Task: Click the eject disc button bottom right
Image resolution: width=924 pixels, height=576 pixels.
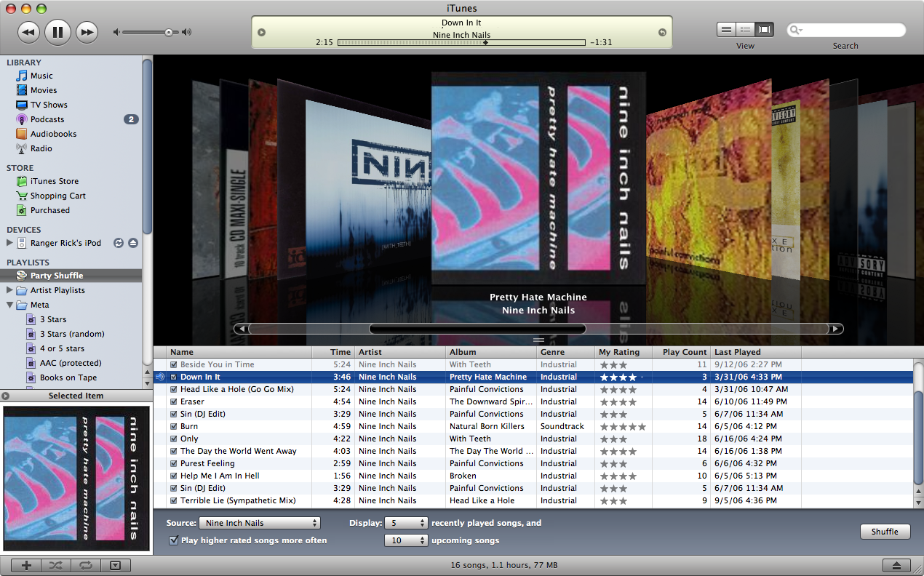Action: coord(896,565)
